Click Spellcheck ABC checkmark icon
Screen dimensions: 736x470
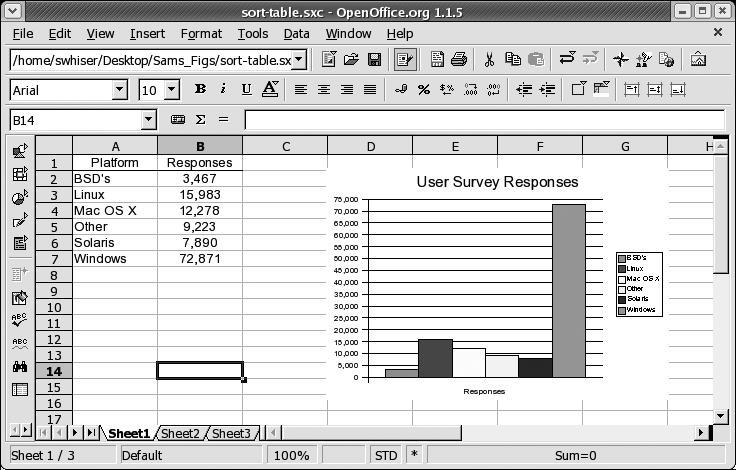20,320
